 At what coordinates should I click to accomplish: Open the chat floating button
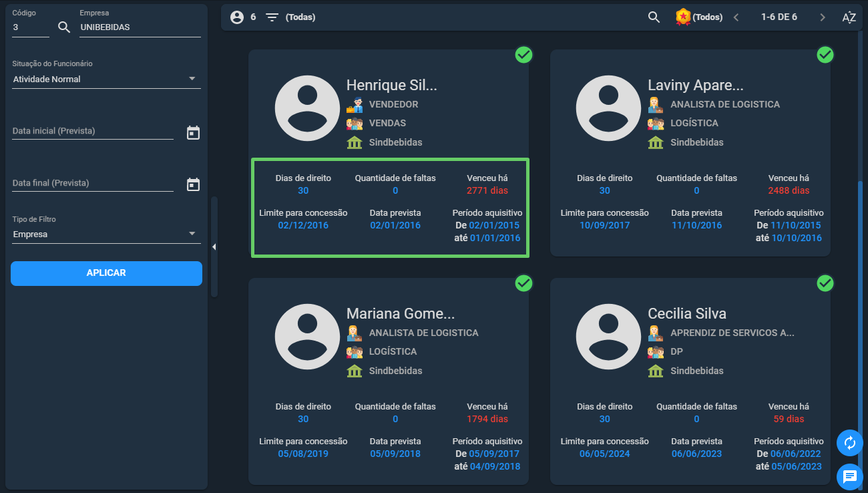point(850,476)
